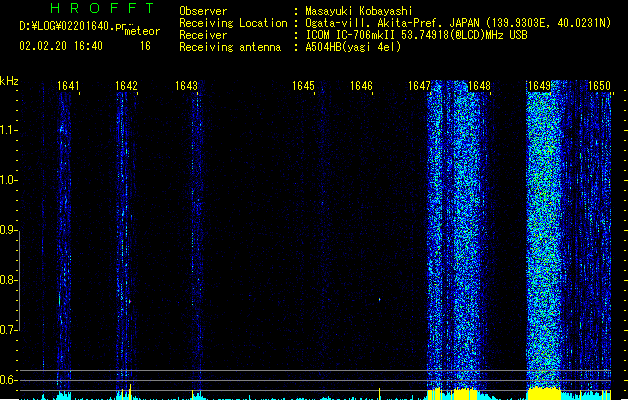629x400 pixels.
Task: Select observer name Masayuki Kobayashi
Action: point(359,11)
